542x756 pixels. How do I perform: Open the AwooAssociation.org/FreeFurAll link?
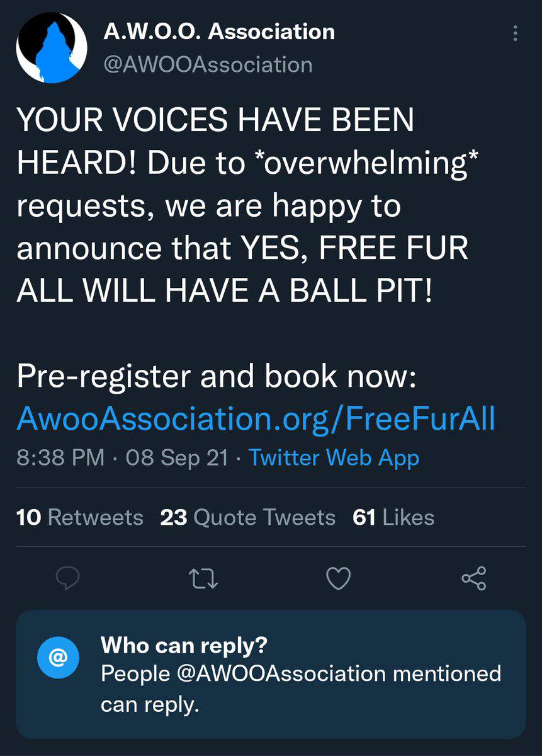point(256,417)
